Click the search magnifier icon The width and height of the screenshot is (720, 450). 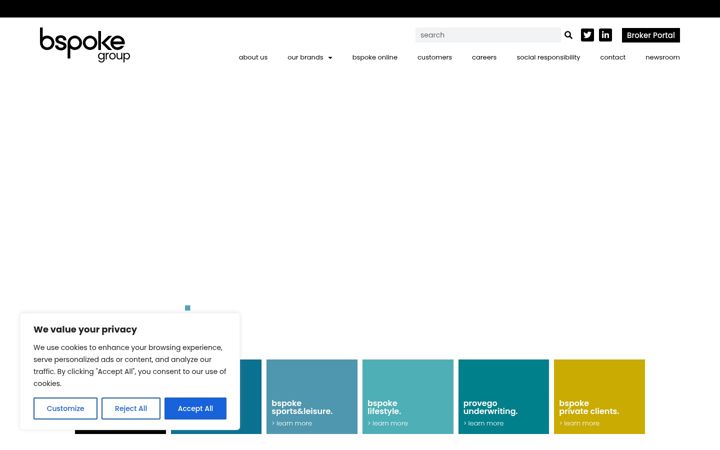[x=568, y=35]
